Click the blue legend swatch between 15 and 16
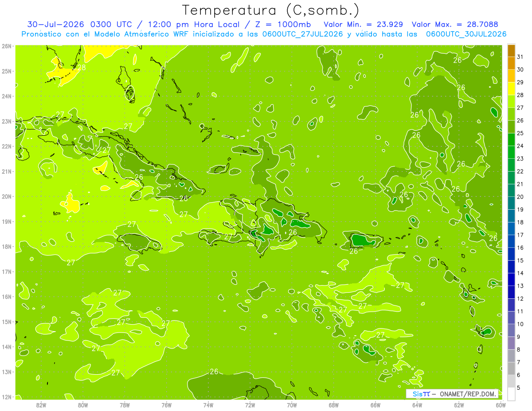Viewport: 532px width, 411px height. point(511,254)
